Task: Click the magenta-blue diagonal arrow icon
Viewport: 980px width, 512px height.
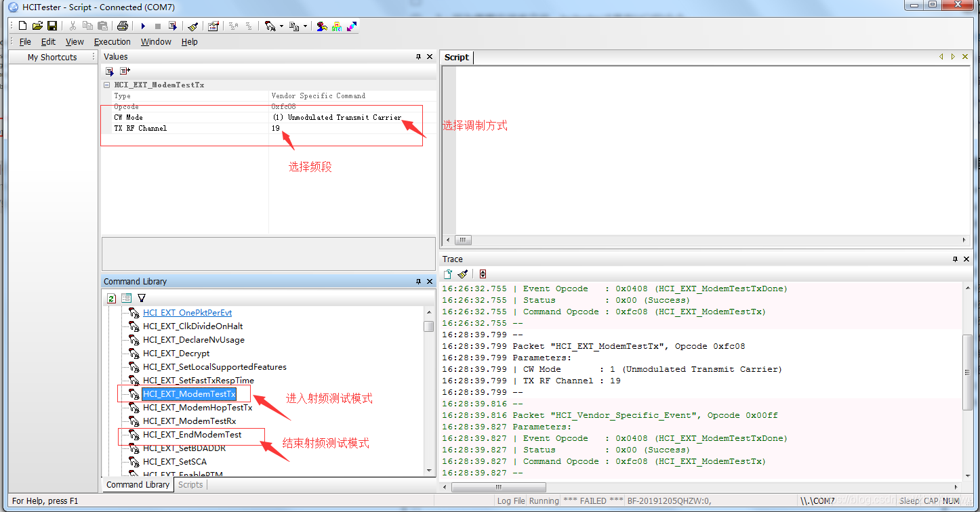Action: [x=352, y=26]
